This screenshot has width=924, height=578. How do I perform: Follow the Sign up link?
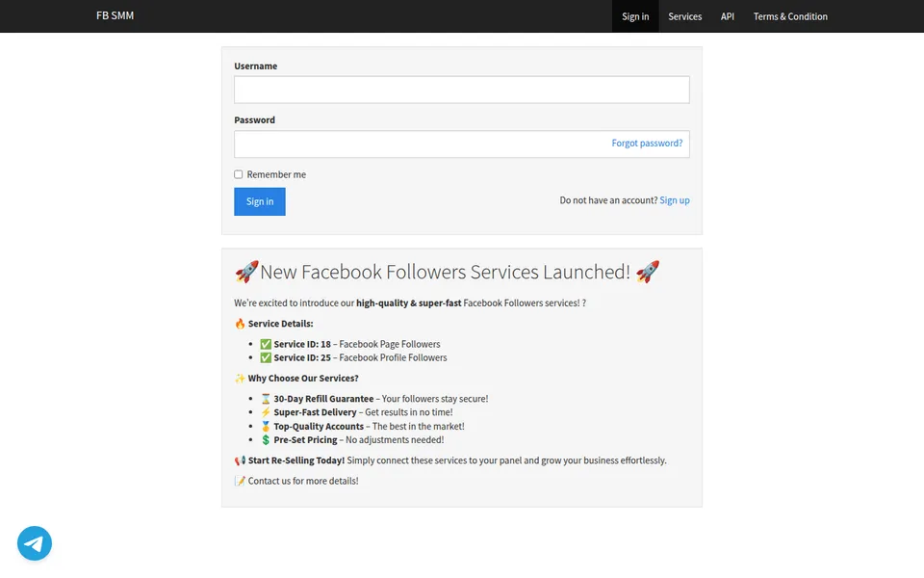point(675,200)
